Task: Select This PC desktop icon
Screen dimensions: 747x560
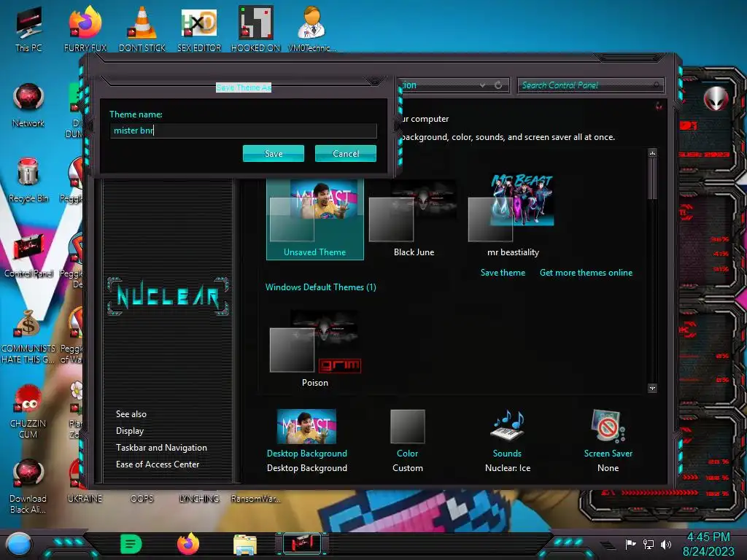Action: [28, 29]
